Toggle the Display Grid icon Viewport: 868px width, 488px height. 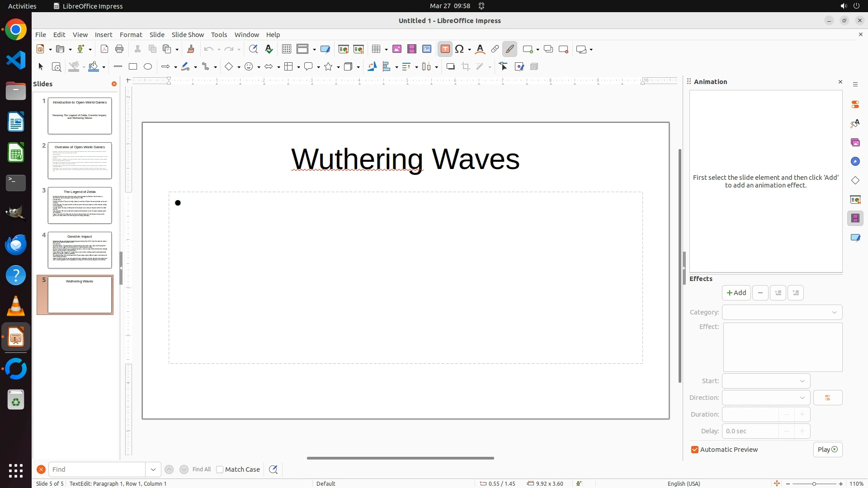(x=286, y=49)
